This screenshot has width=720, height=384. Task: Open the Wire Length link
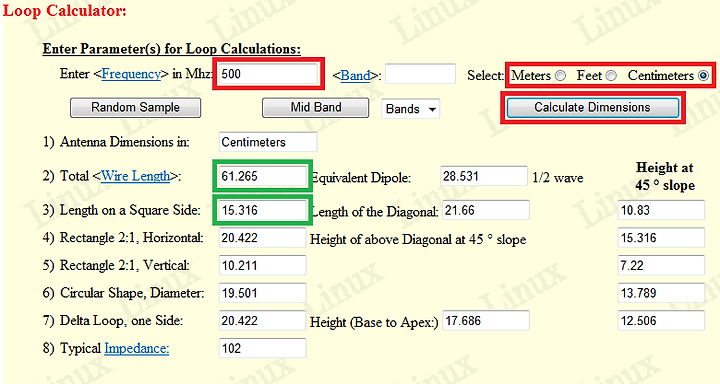(135, 176)
